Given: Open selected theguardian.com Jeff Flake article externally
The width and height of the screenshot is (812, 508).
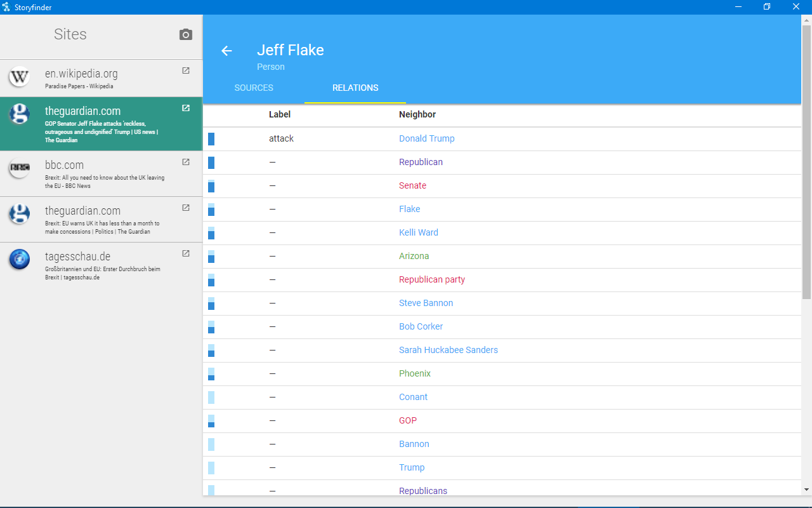Looking at the screenshot, I should tap(186, 108).
